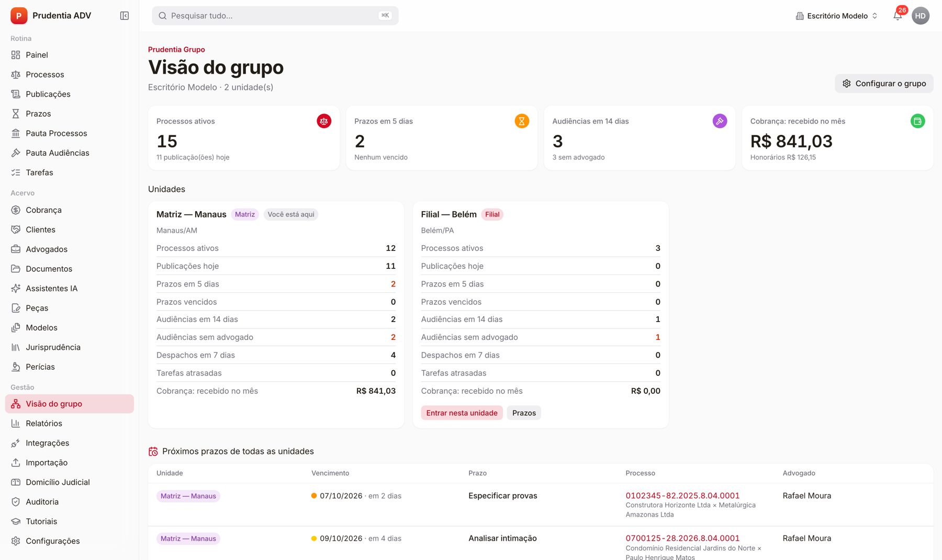Click the red scales icon on Processos ativos card
This screenshot has height=560, width=942.
pos(324,121)
